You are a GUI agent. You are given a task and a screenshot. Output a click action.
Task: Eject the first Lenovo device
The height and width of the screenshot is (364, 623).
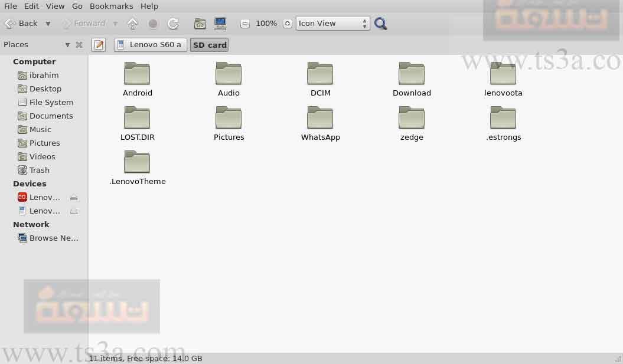[73, 198]
